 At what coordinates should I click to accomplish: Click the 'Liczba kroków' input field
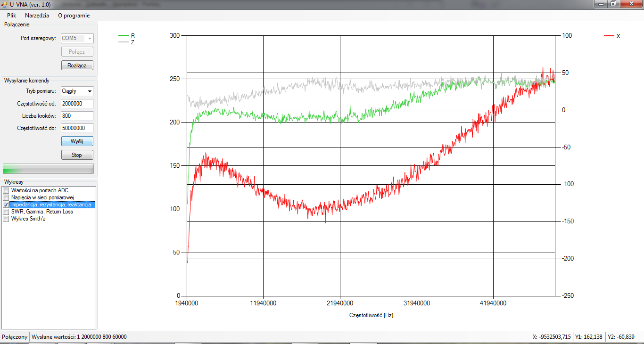[77, 116]
